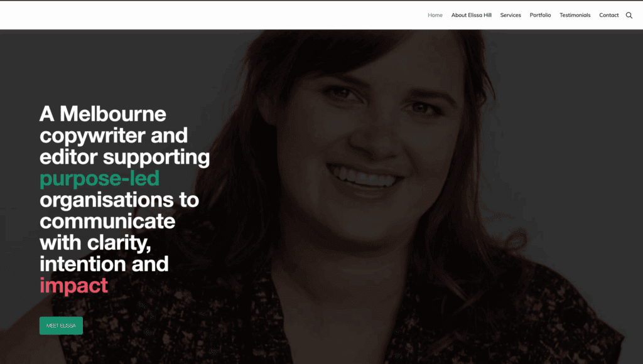Click the "A Melbourne" headline line
Screen dimensions: 643x364
pyautogui.click(x=102, y=114)
